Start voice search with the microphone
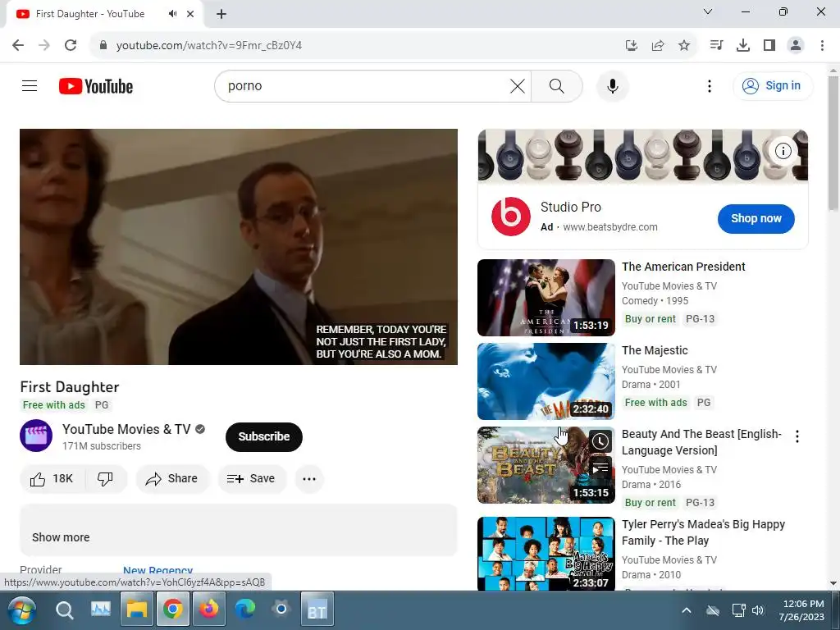Image resolution: width=840 pixels, height=630 pixels. click(x=612, y=85)
